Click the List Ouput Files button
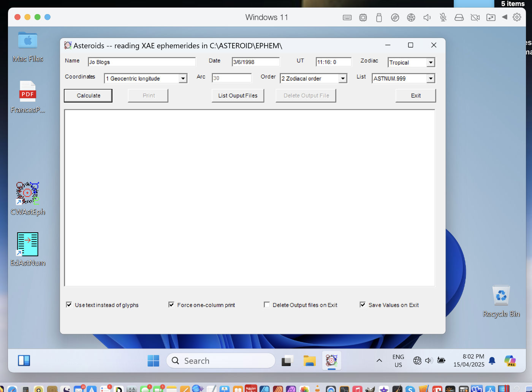This screenshot has width=532, height=392. coord(237,95)
